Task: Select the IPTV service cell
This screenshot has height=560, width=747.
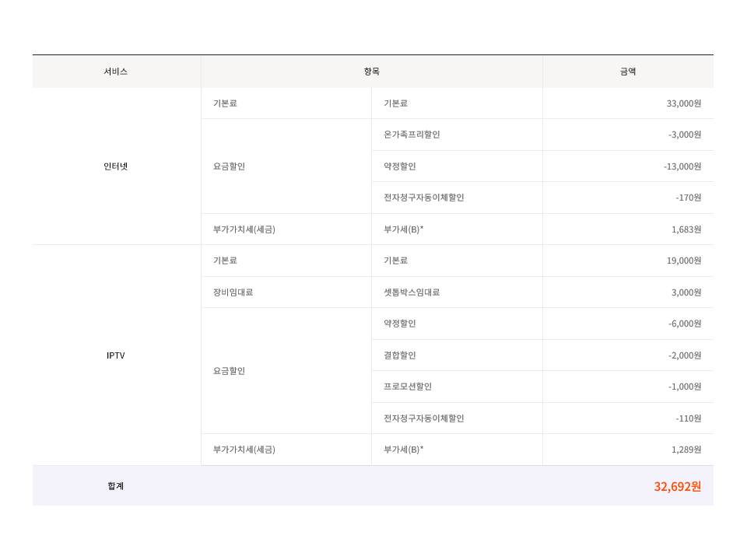Action: [x=115, y=355]
